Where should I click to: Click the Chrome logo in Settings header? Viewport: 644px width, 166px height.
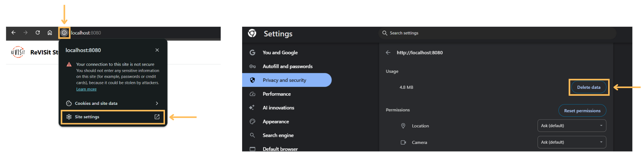point(252,33)
